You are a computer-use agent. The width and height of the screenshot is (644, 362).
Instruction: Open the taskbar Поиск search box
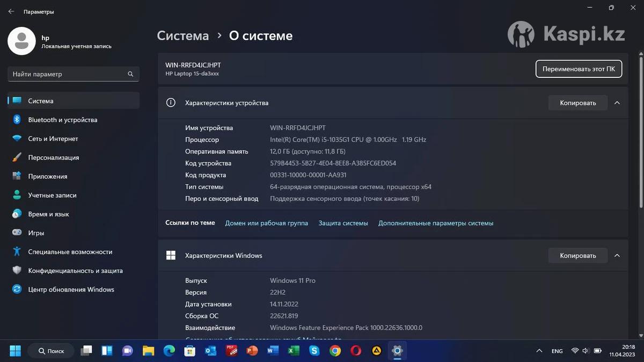(x=51, y=351)
